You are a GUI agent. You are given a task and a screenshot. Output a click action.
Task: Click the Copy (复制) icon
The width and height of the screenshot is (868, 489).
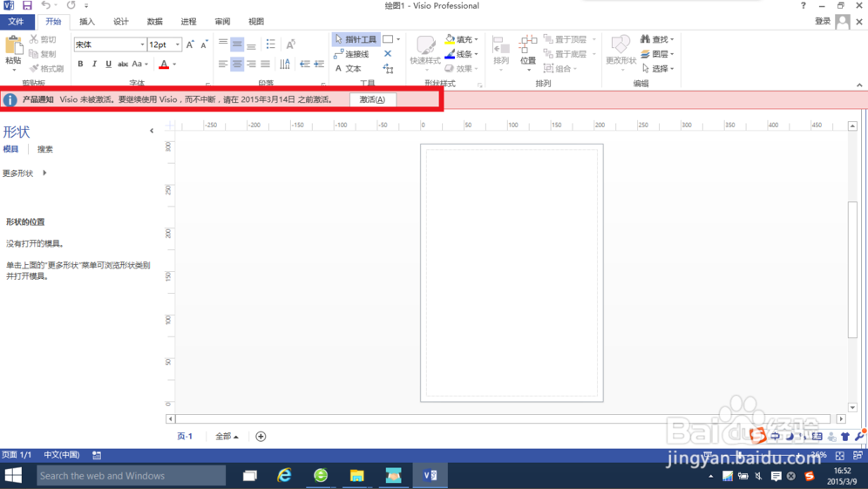[x=34, y=54]
